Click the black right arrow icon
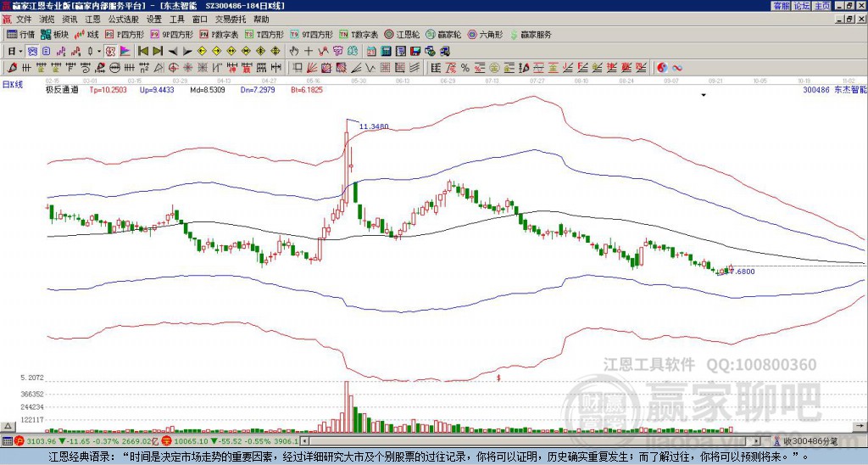This screenshot has height=465, width=868. tap(187, 52)
